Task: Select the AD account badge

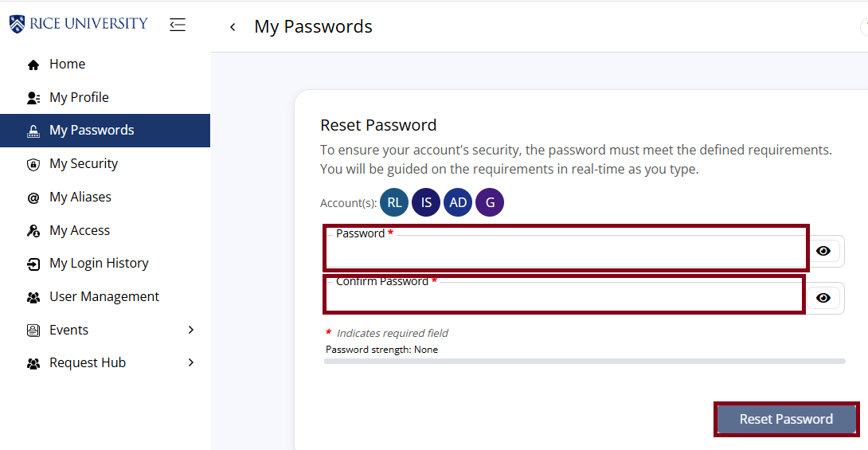Action: click(458, 202)
